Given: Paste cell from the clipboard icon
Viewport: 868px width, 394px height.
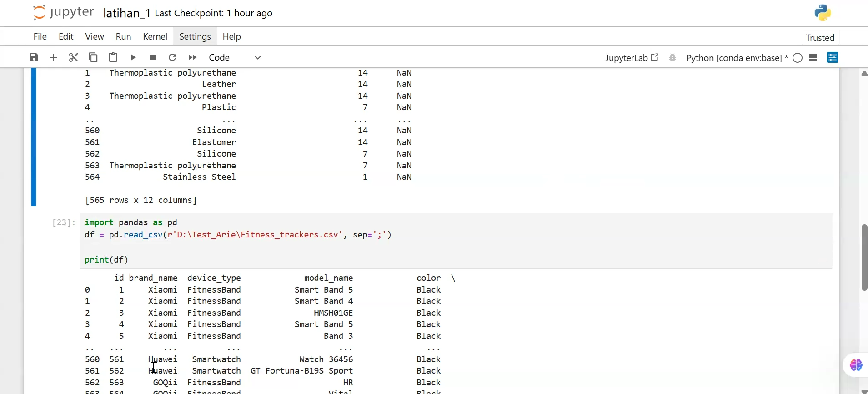Looking at the screenshot, I should (113, 57).
